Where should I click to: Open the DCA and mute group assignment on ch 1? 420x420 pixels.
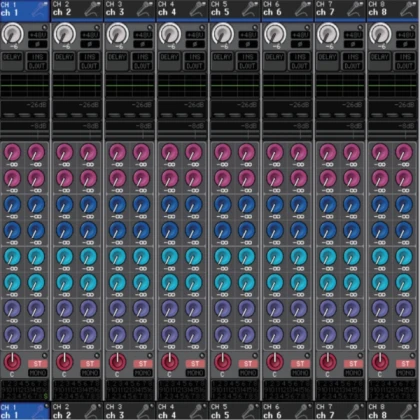[25, 390]
